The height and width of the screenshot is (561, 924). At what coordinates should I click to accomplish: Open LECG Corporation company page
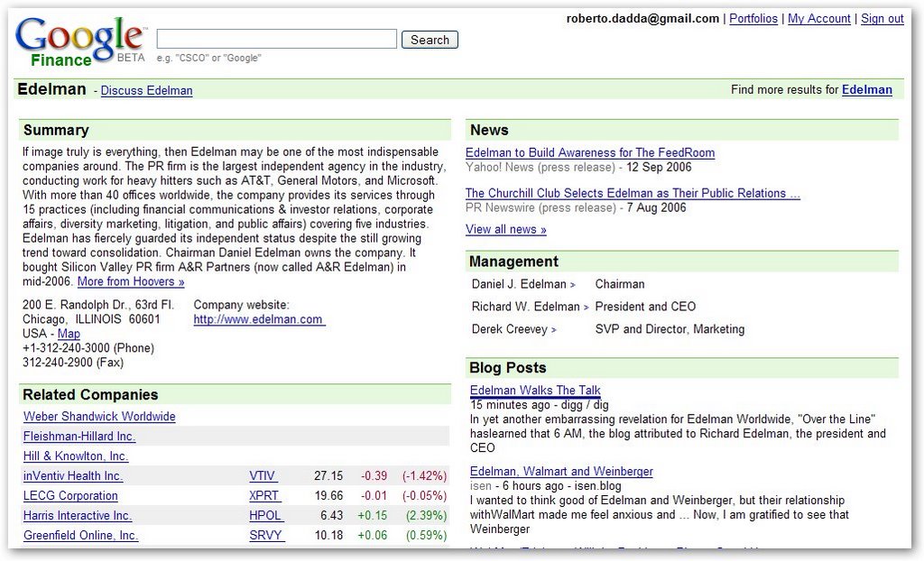point(70,496)
